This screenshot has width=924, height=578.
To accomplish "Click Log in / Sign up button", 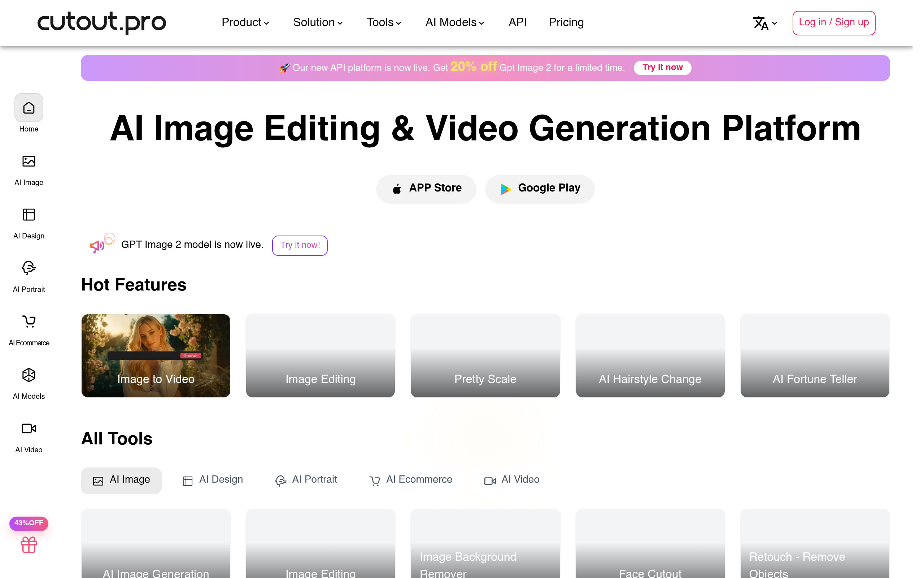I will click(x=834, y=23).
